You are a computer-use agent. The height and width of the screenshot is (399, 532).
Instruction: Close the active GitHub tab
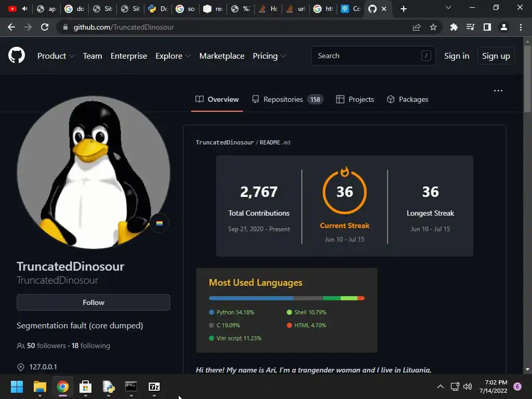point(384,9)
